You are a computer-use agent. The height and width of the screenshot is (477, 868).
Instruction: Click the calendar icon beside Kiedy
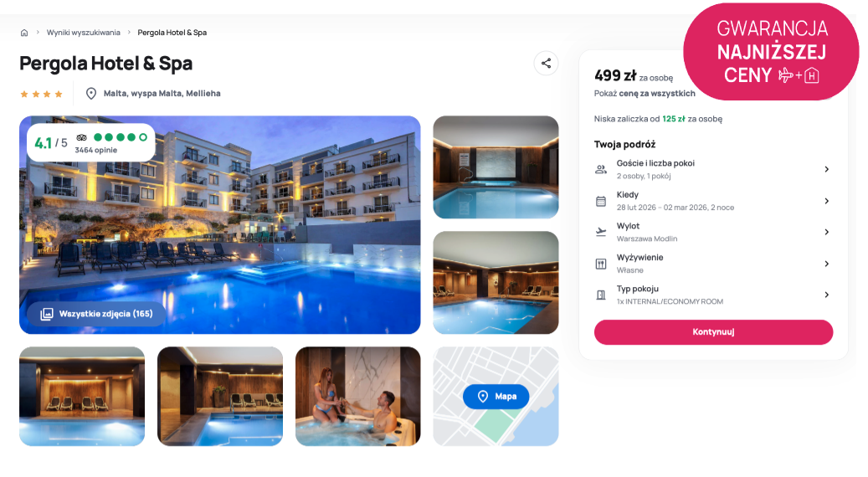[601, 201]
